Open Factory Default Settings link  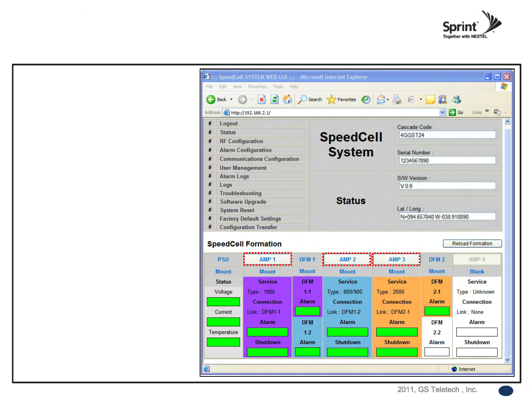(250, 219)
